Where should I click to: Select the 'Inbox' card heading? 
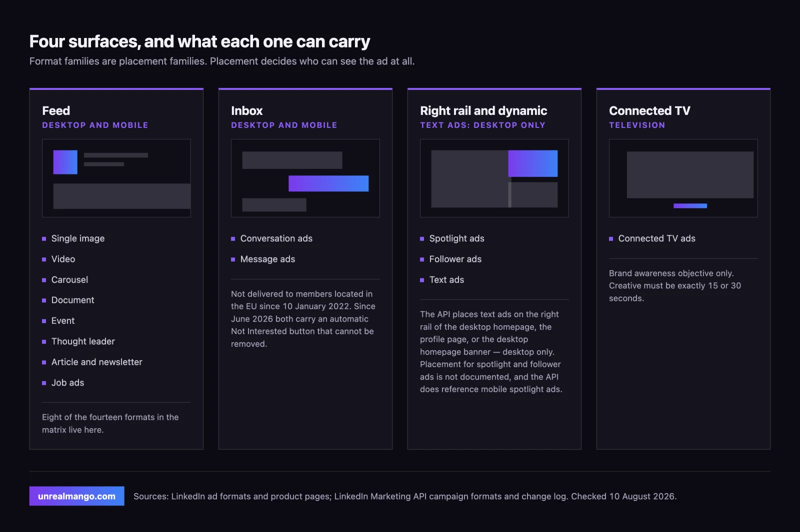point(247,110)
